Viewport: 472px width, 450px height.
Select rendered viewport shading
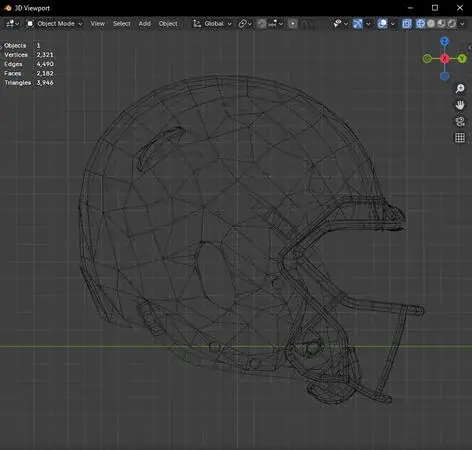click(x=452, y=24)
